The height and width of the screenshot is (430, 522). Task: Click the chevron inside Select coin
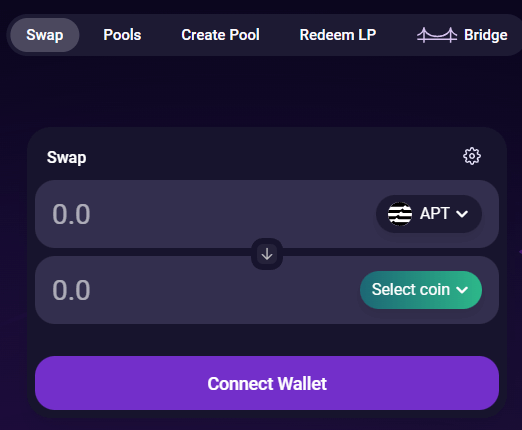click(462, 290)
